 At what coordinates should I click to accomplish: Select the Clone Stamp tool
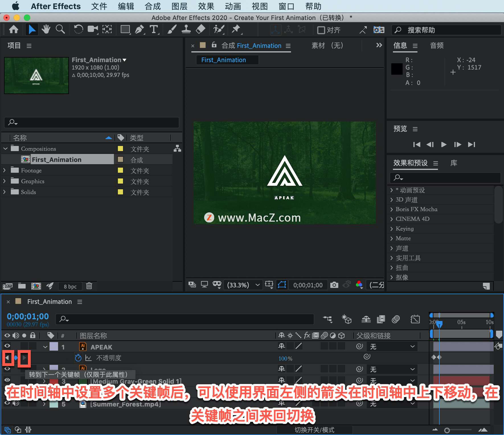pyautogui.click(x=186, y=29)
